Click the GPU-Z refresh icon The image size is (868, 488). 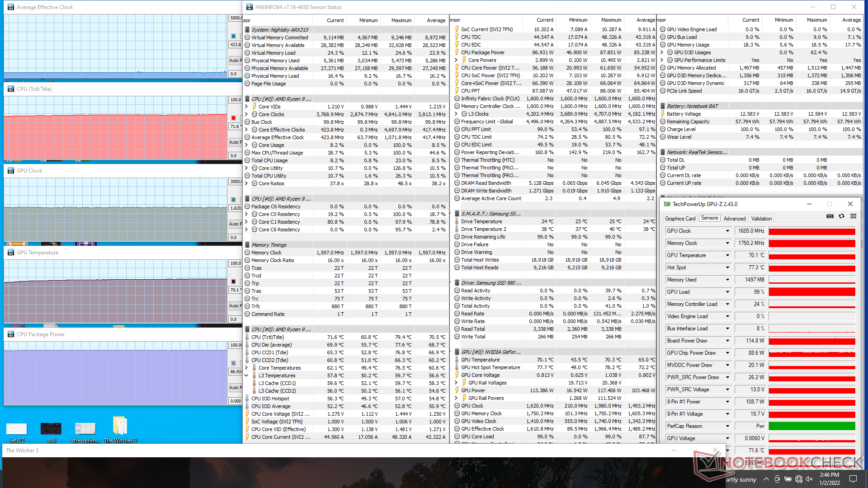click(x=841, y=216)
